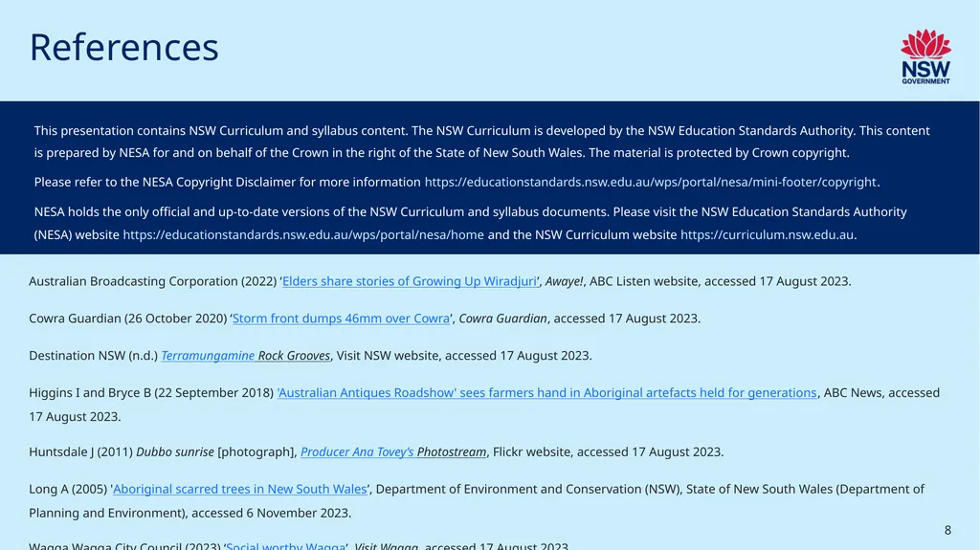Open the Terramungamine Rock Grooves link

246,356
